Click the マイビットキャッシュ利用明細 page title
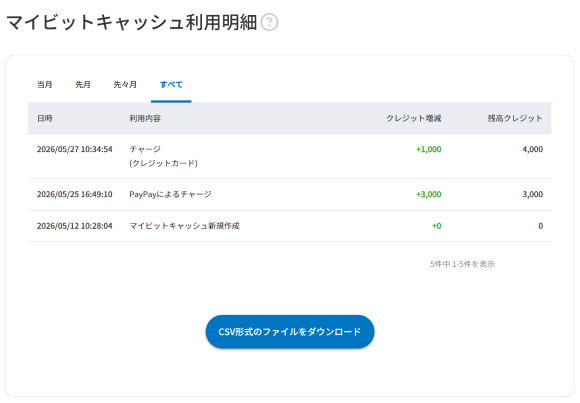 click(x=132, y=22)
